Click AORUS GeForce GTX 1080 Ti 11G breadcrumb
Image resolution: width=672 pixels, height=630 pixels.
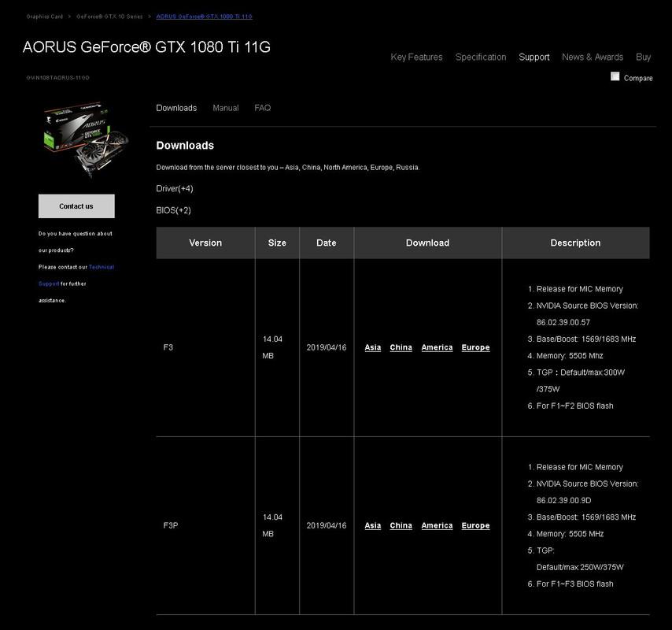204,17
